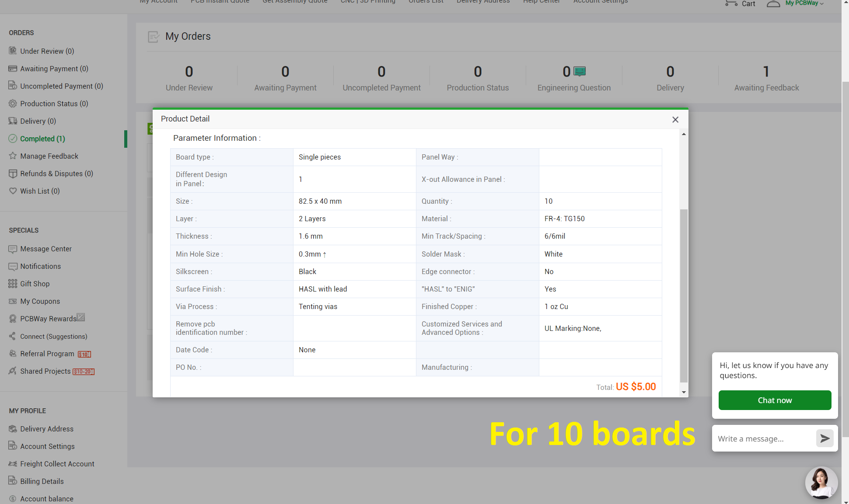
Task: Click the Manage Feedback star icon
Action: pos(13,156)
